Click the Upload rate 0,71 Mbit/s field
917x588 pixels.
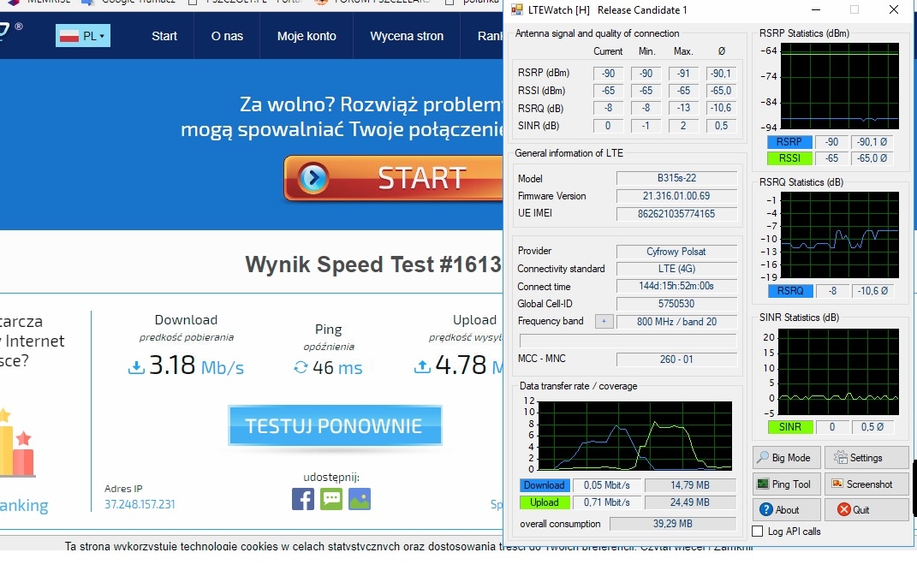[x=607, y=502]
